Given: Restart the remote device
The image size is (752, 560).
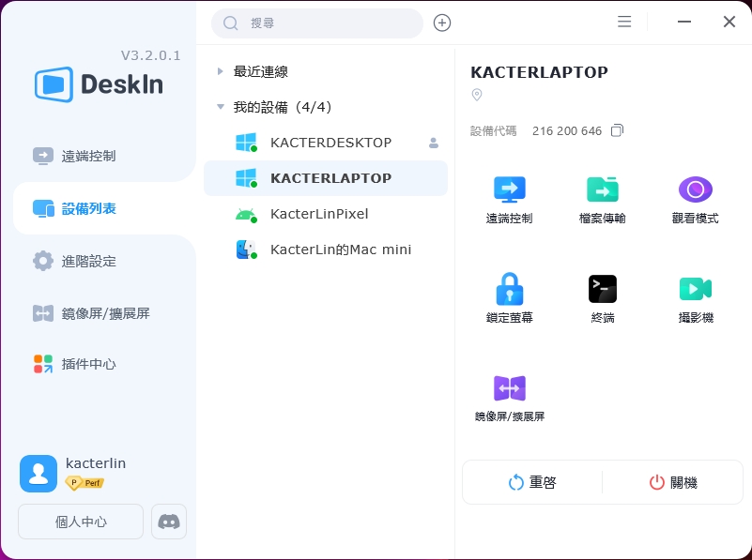Looking at the screenshot, I should tap(532, 482).
